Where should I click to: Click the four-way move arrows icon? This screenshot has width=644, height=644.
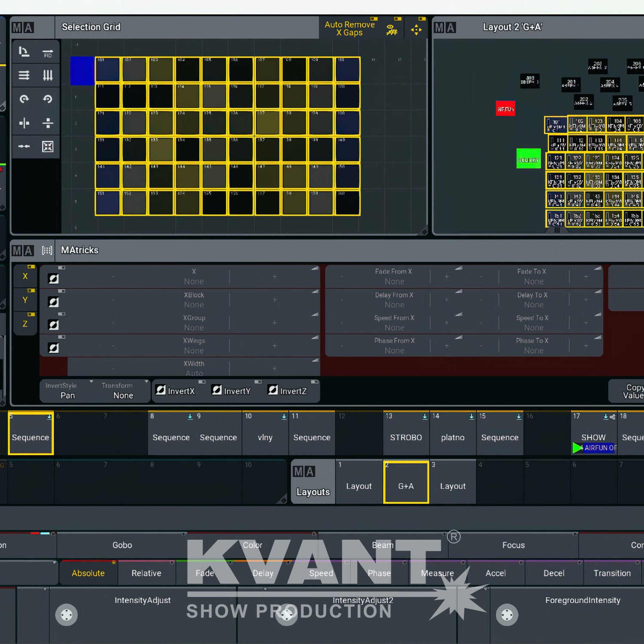pos(416,30)
